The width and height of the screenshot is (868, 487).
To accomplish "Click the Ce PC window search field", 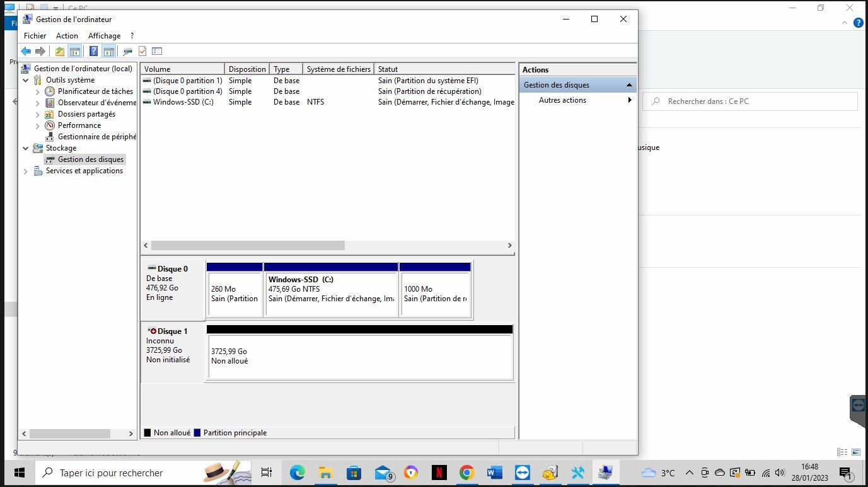I will [x=750, y=101].
